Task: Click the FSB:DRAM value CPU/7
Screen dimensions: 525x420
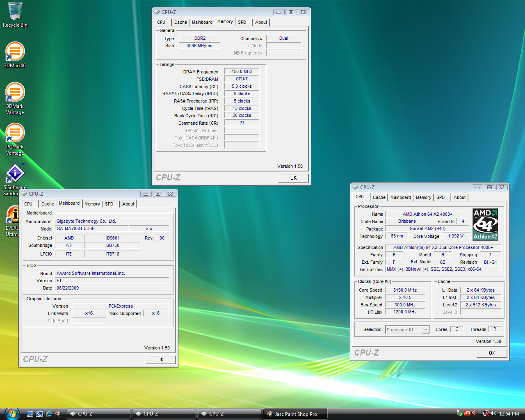Action: click(242, 79)
